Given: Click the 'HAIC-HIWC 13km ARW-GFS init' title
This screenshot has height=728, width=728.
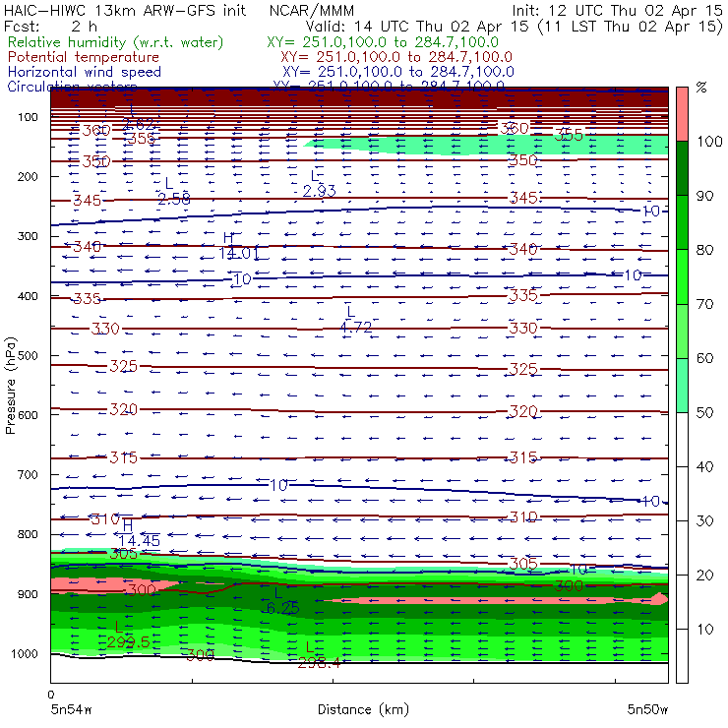Looking at the screenshot, I should 125,11.
